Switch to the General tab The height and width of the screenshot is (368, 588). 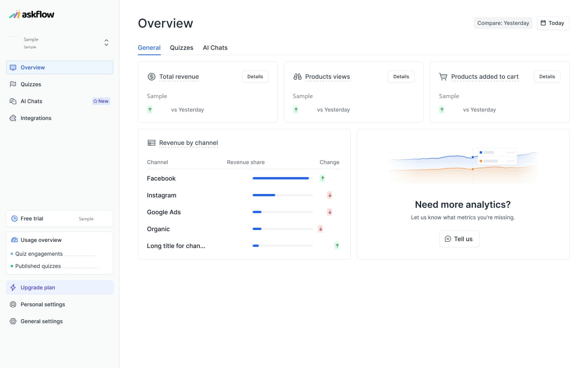coord(149,48)
